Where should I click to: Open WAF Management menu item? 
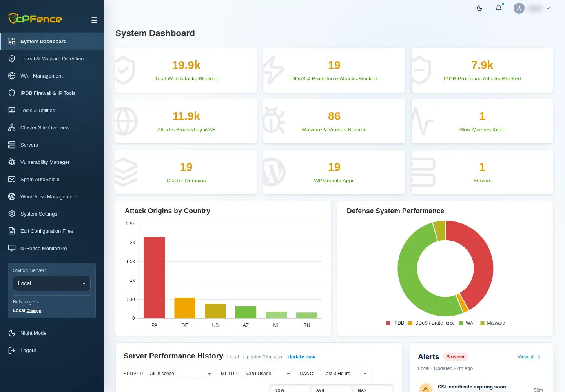[52, 76]
